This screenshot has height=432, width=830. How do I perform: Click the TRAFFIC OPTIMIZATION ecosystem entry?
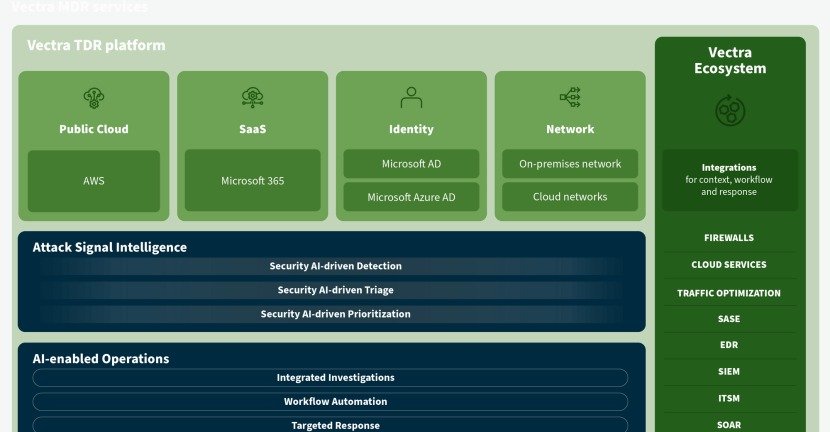point(729,293)
